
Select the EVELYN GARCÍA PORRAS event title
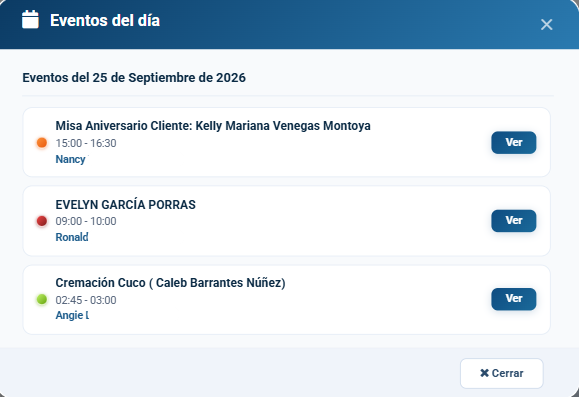(x=126, y=205)
